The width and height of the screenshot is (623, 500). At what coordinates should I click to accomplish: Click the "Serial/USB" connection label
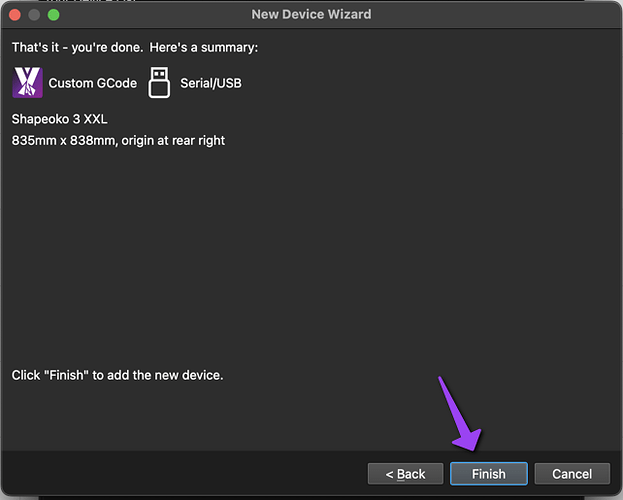210,83
